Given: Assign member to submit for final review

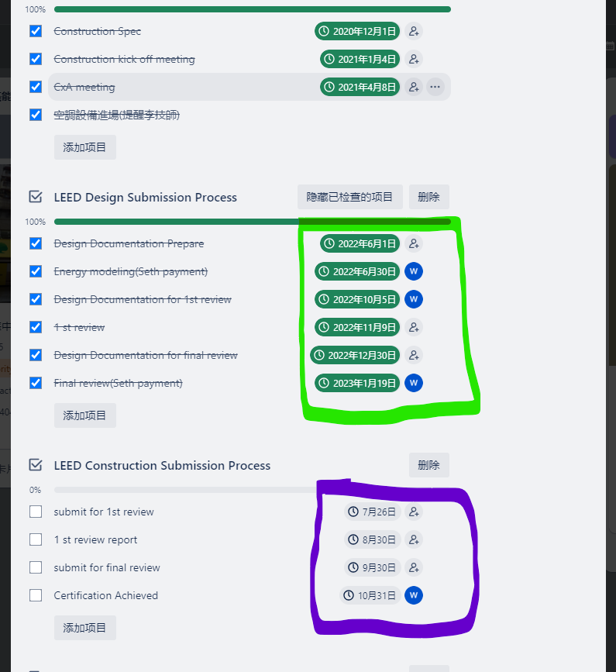Looking at the screenshot, I should coord(414,567).
